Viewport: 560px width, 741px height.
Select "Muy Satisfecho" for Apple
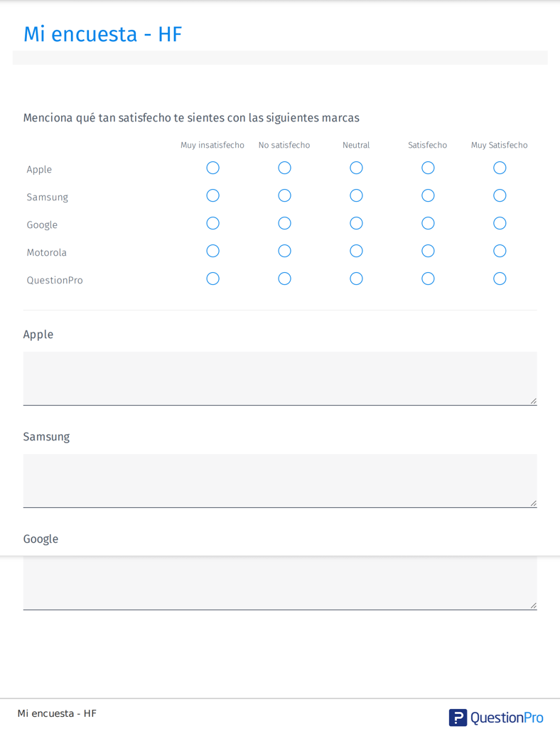tap(500, 168)
